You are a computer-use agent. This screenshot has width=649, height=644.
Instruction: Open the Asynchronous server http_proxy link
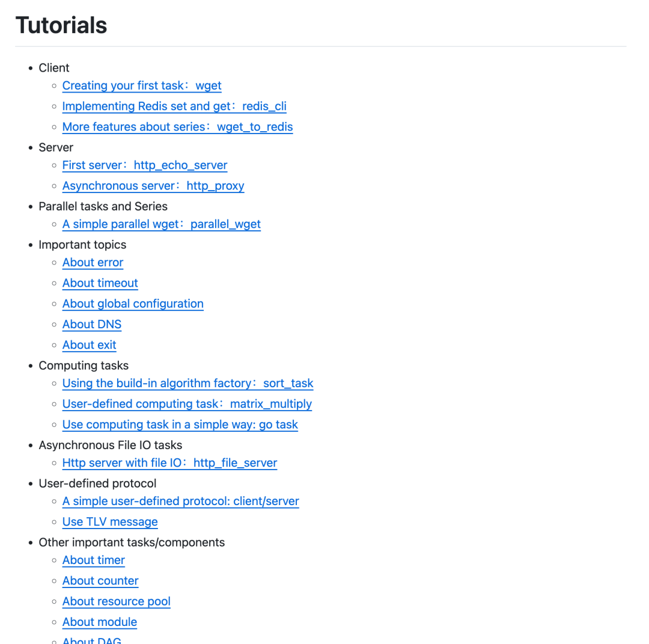pos(153,186)
